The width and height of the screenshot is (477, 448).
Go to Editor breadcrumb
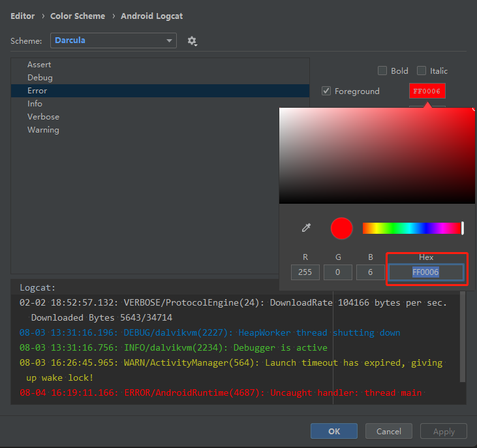pyautogui.click(x=22, y=16)
